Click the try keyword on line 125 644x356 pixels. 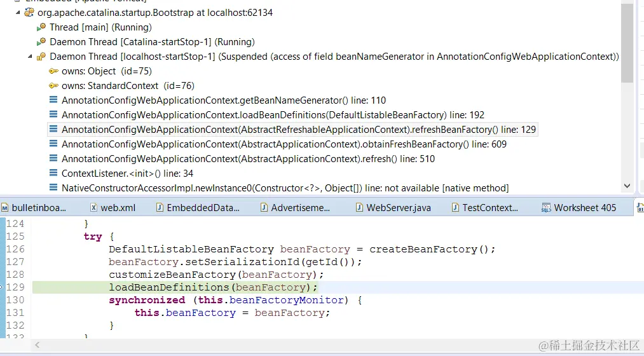click(93, 236)
